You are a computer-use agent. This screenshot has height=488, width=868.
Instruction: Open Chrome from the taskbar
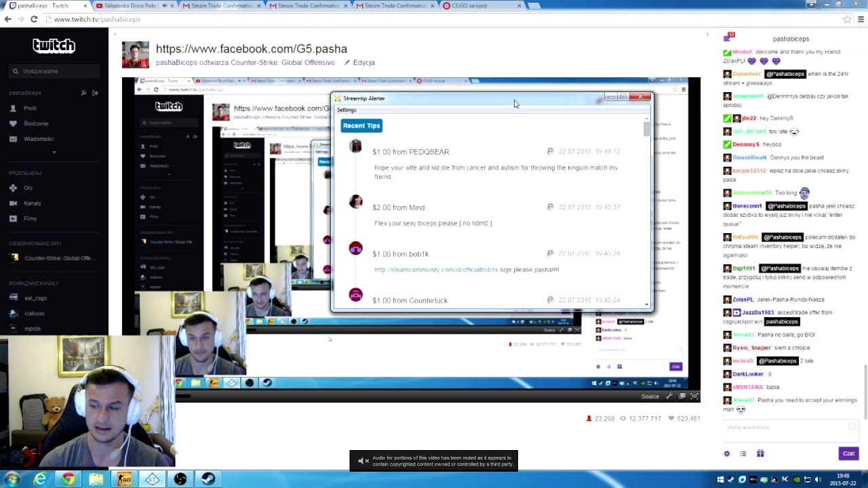click(68, 479)
